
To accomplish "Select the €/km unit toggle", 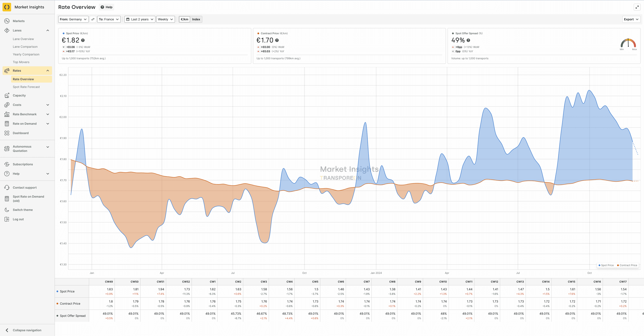I will (x=184, y=19).
